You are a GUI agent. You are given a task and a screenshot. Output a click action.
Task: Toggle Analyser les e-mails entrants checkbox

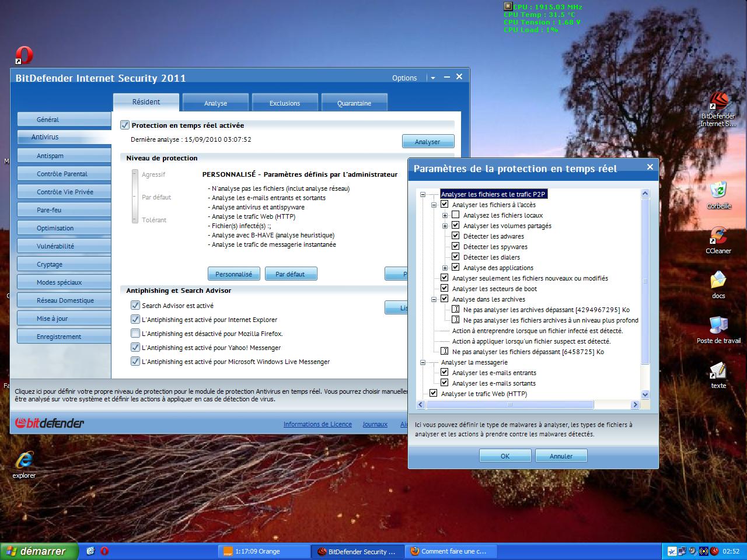(445, 373)
